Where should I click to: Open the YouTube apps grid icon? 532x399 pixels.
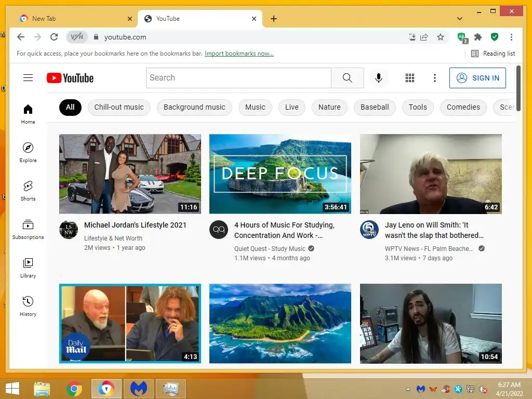coord(409,78)
